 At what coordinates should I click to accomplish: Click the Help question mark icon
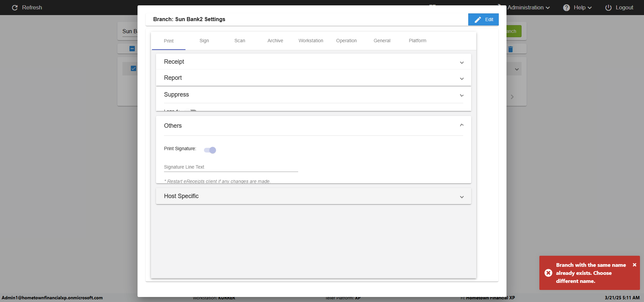[566, 8]
